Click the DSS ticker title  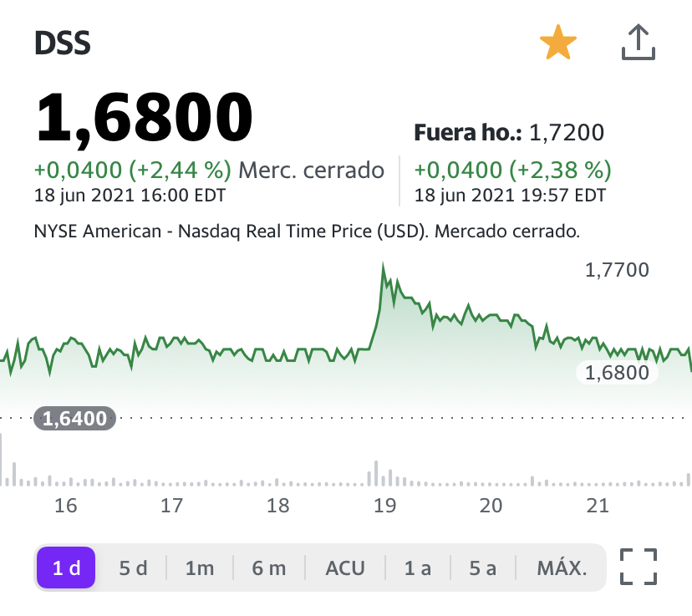point(62,43)
